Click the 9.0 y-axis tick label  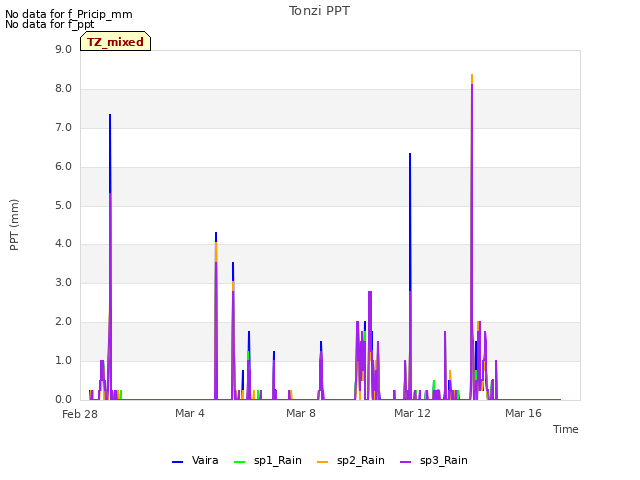pos(63,49)
